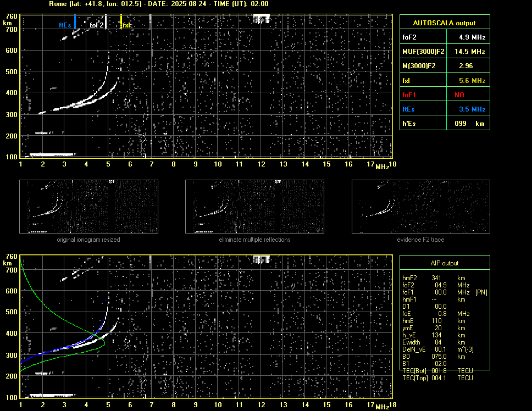
Task: Click the [PN] tag beside foF1
Action: click(481, 292)
